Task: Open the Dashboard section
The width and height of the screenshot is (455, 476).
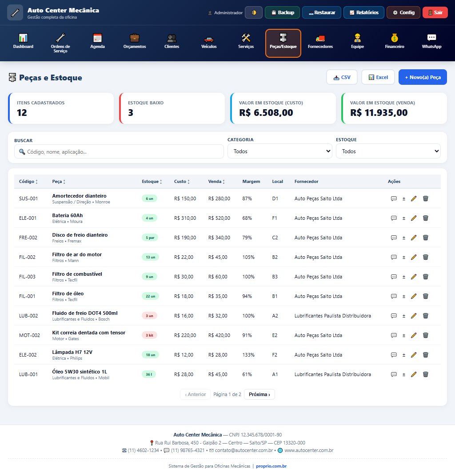Action: (23, 43)
